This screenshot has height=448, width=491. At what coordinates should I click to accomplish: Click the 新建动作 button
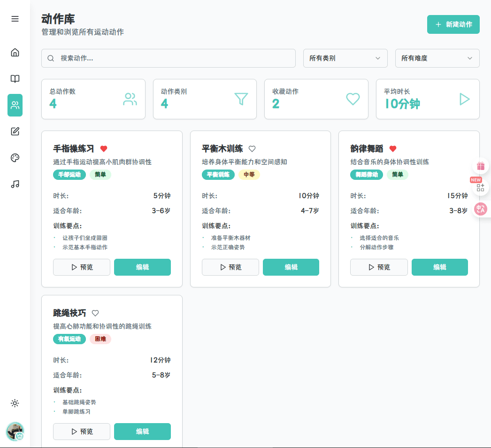point(453,24)
